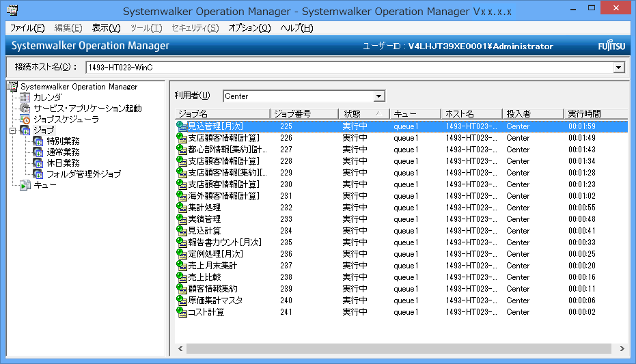Select ジョブスケジューラ in the tree
Image resolution: width=636 pixels, height=364 pixels.
point(66,120)
